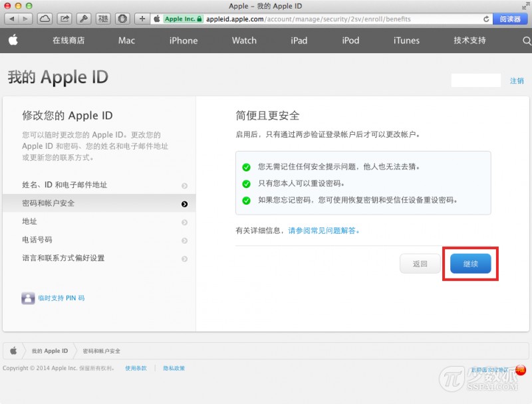Open iPad in the navigation bar
Viewport: 532px width, 404px height.
tap(299, 41)
